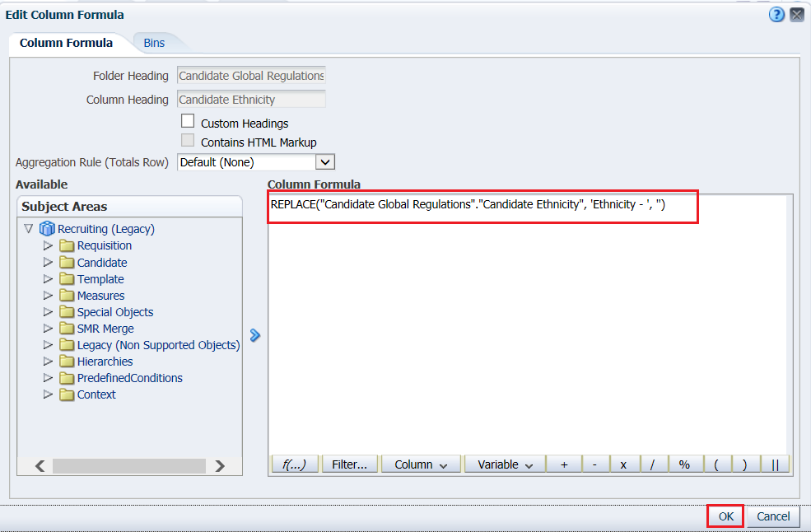The height and width of the screenshot is (532, 811).
Task: Select the Candidate folder icon
Action: tap(67, 263)
